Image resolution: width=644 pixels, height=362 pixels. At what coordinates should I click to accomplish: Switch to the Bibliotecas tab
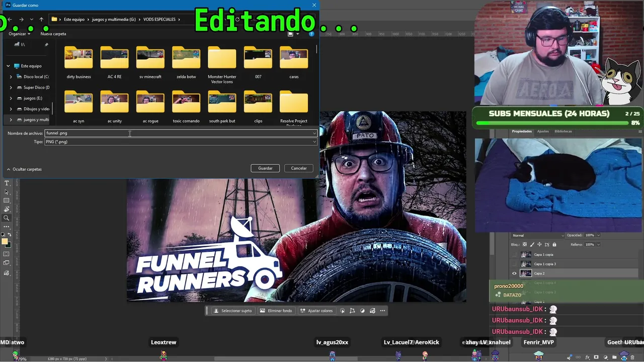coord(563,131)
